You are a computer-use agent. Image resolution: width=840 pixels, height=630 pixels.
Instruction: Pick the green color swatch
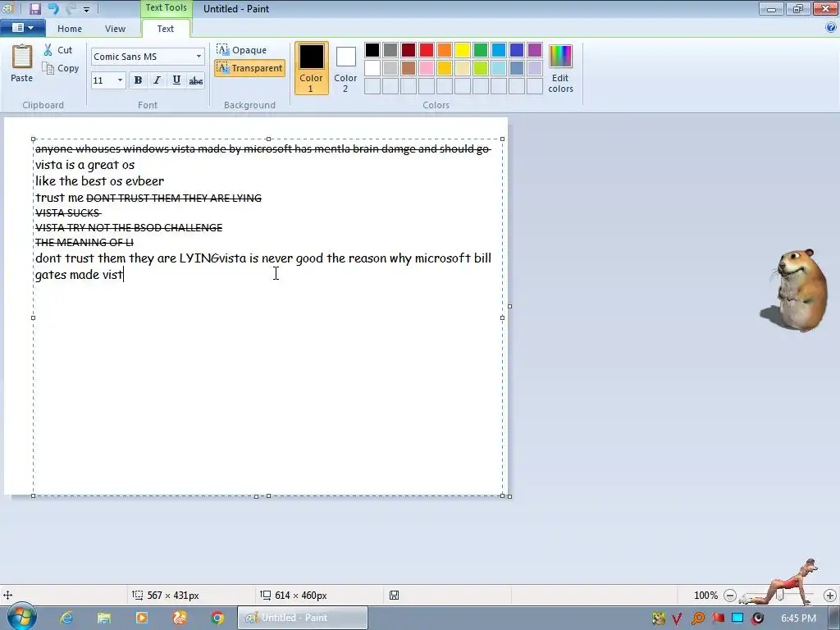(x=481, y=50)
